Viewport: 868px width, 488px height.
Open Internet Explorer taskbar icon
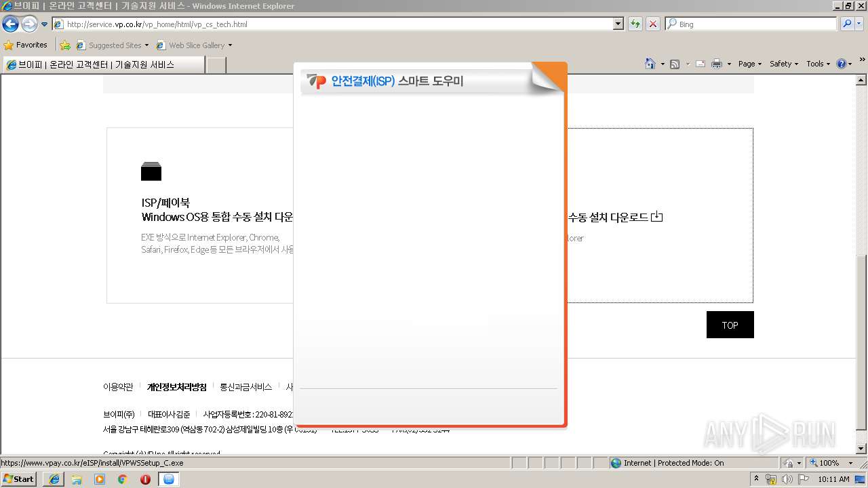pos(54,479)
